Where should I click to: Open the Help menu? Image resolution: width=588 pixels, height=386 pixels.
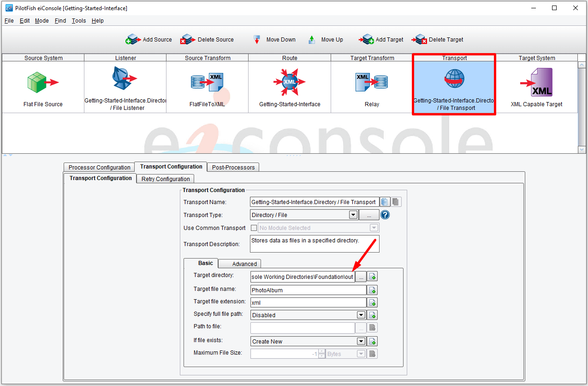(98, 21)
